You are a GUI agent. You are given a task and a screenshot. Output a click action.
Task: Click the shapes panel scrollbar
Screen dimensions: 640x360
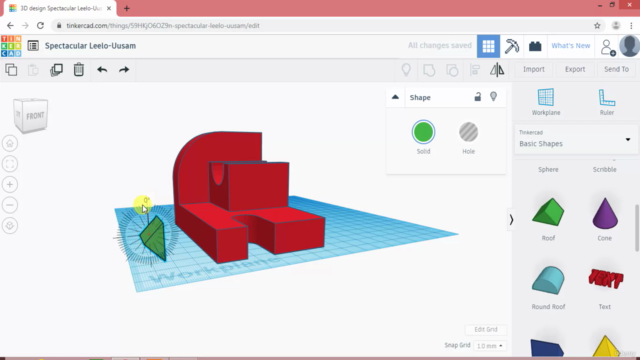637,228
